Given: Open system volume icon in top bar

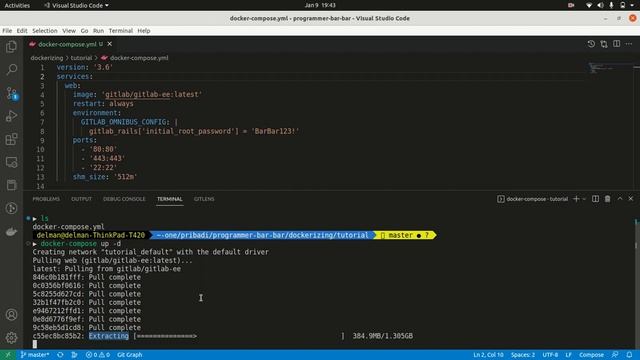Looking at the screenshot, I should point(600,5).
